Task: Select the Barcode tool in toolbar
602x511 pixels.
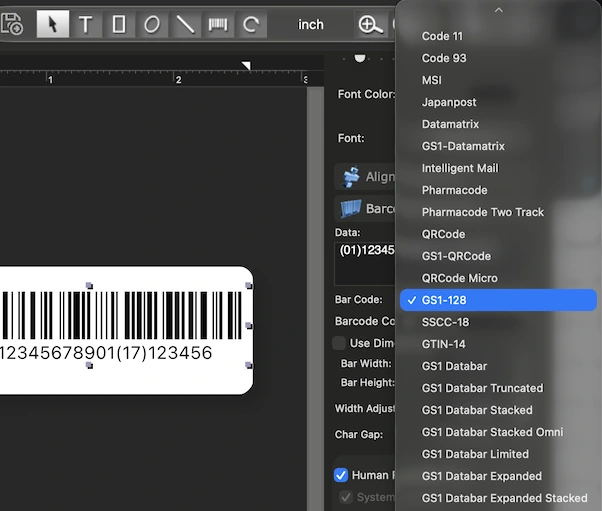Action: [218, 24]
